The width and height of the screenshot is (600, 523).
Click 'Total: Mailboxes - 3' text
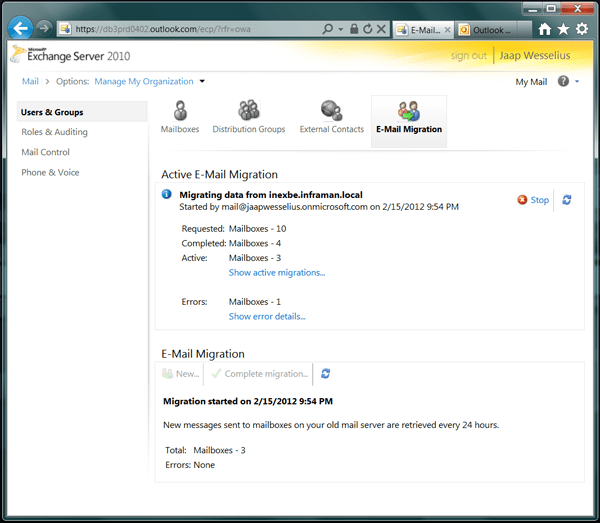point(205,450)
